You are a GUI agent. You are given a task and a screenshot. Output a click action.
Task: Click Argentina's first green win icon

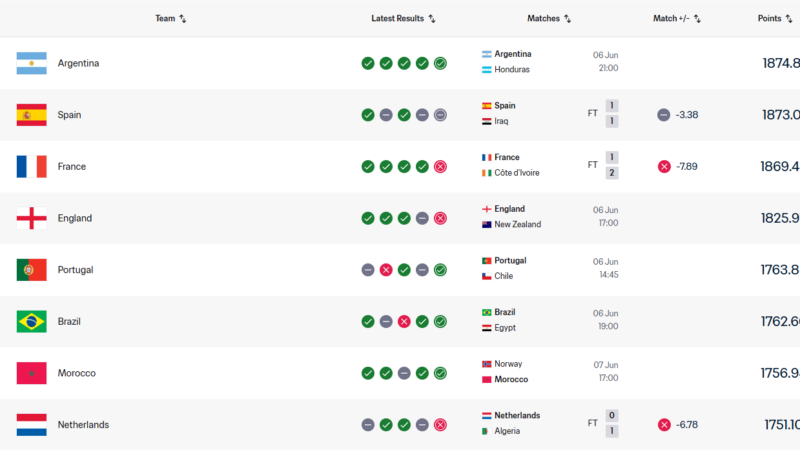(368, 63)
